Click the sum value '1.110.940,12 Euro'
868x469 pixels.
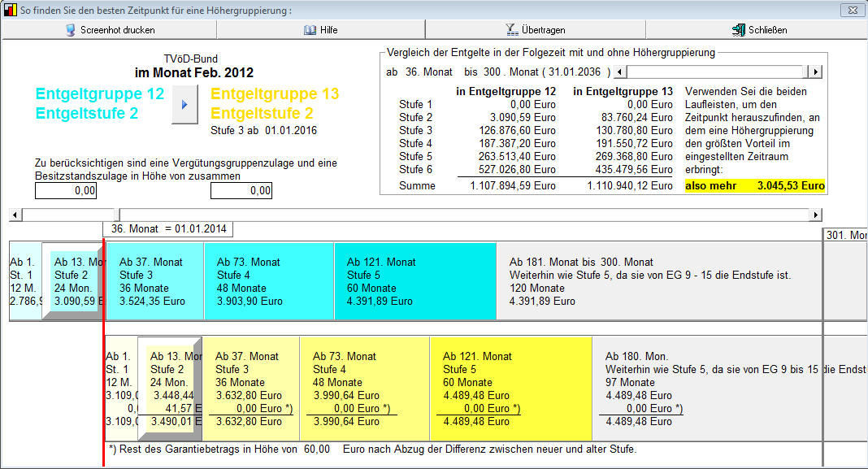(x=630, y=185)
